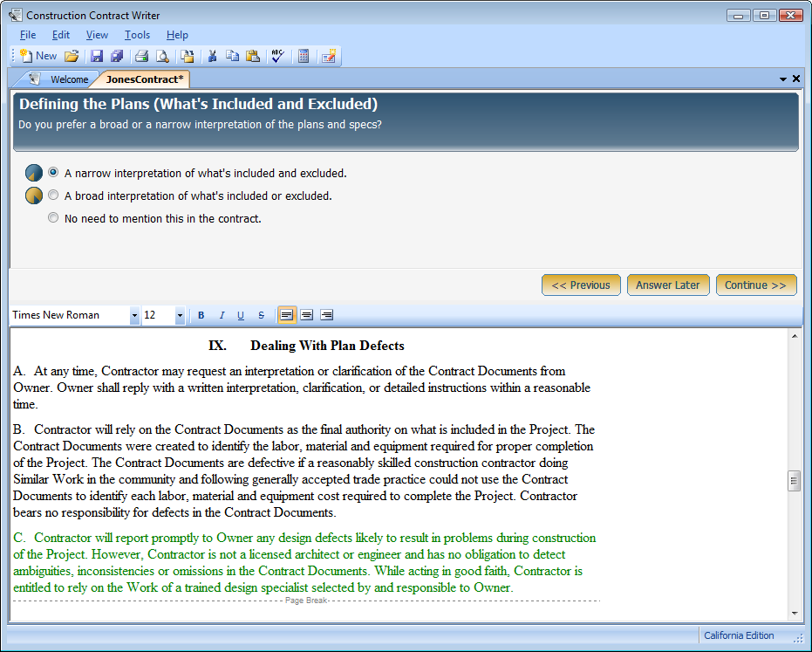Open the Tools menu
The image size is (812, 652).
[137, 35]
